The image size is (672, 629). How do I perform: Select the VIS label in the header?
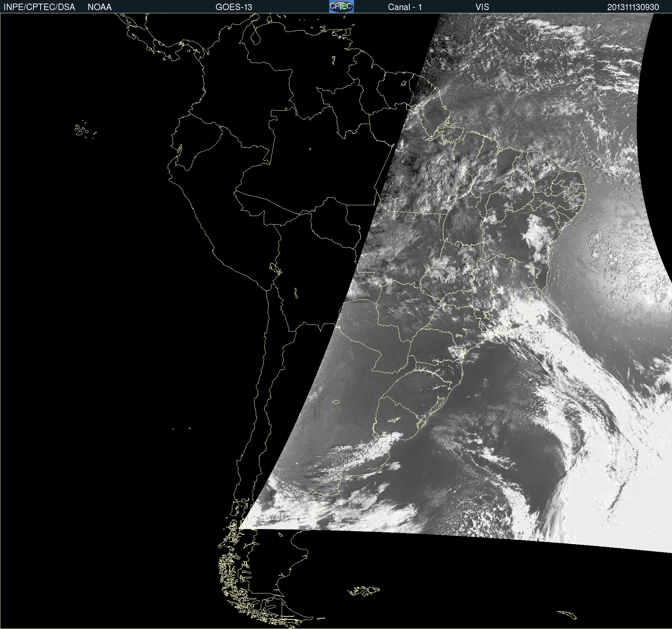(482, 7)
